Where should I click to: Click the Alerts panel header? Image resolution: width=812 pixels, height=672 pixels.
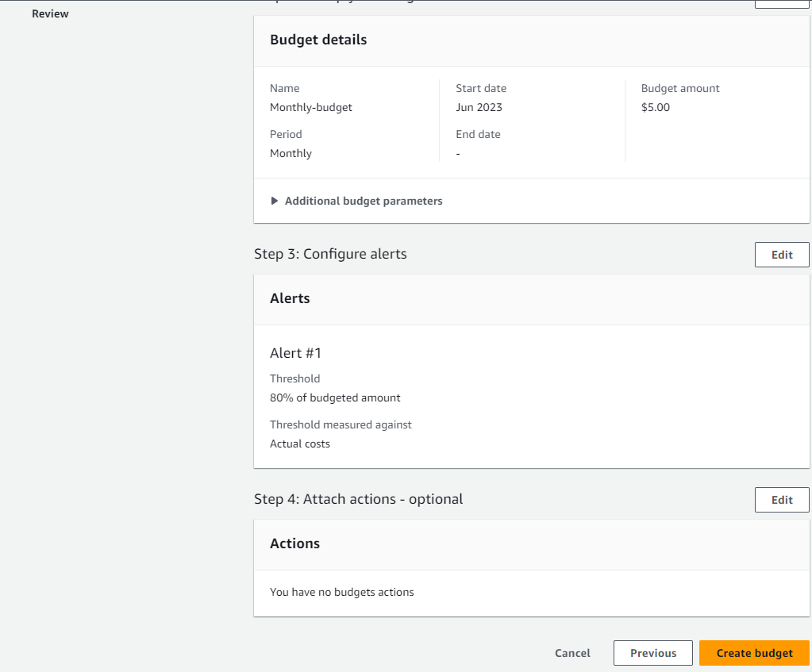(290, 298)
